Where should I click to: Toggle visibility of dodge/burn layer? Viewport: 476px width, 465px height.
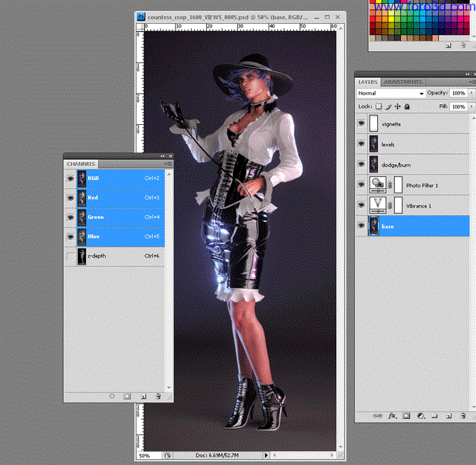tap(361, 164)
